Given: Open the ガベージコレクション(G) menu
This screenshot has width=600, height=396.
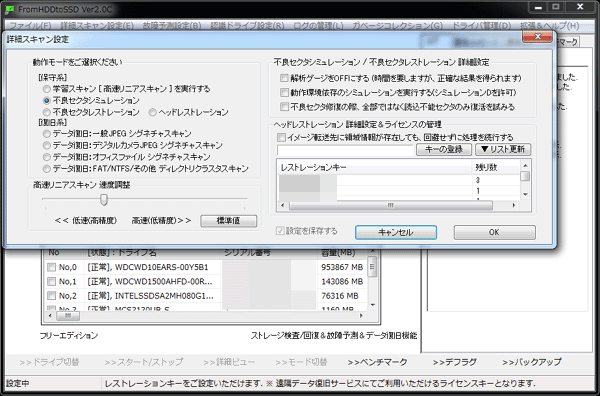Looking at the screenshot, I should [x=397, y=26].
